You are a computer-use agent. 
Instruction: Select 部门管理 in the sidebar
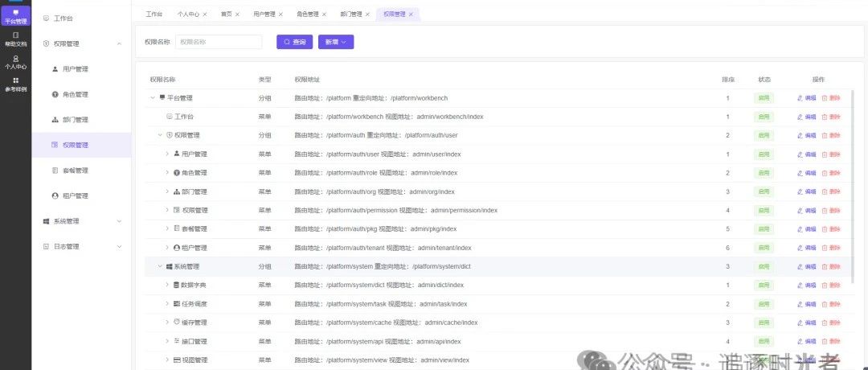[x=81, y=120]
